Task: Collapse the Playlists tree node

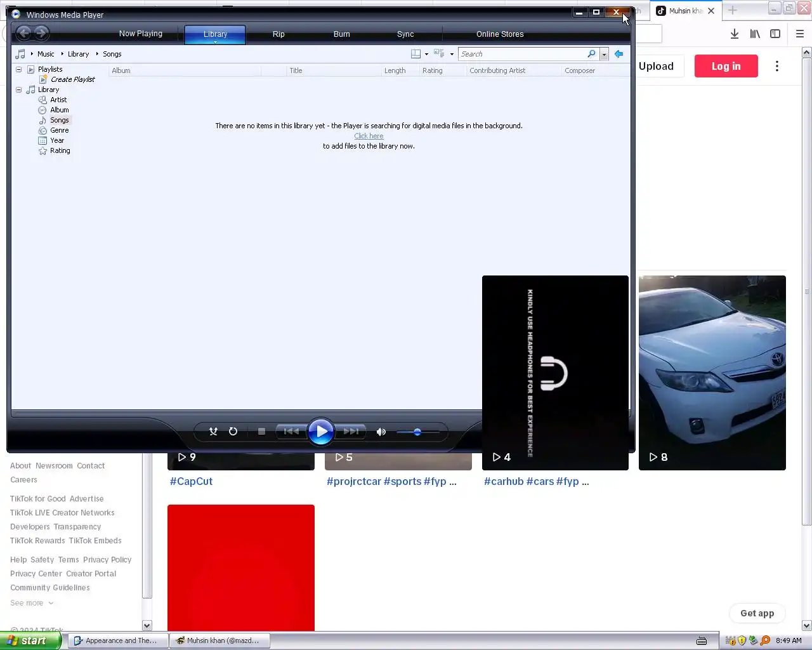Action: (x=19, y=69)
